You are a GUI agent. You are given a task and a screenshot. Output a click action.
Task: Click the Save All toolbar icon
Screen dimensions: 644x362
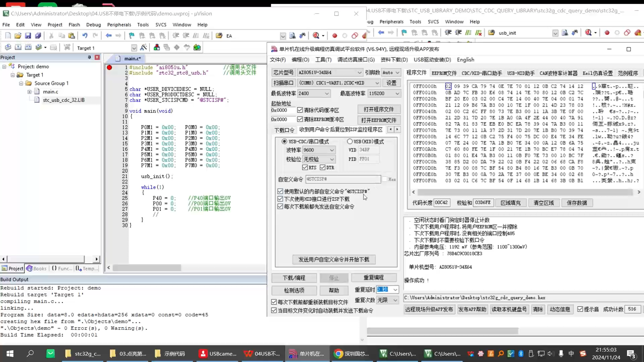point(38,35)
